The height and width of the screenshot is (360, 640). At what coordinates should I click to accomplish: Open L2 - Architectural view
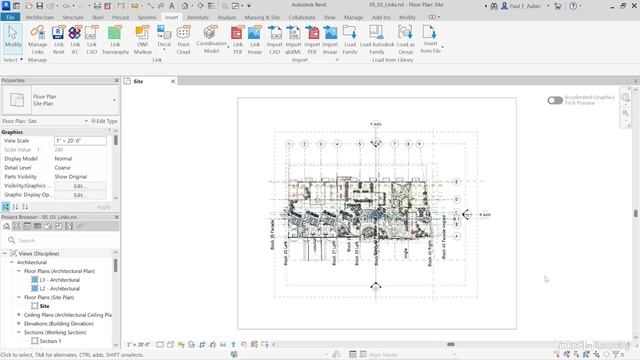point(60,289)
